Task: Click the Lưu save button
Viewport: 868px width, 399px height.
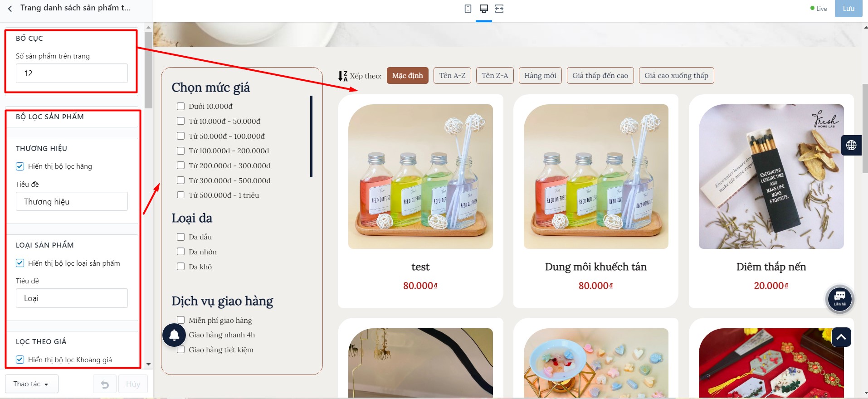Action: tap(848, 9)
